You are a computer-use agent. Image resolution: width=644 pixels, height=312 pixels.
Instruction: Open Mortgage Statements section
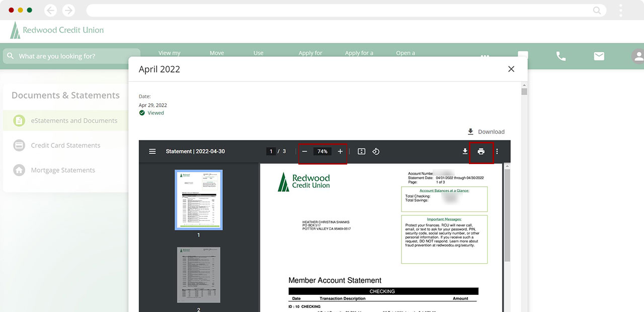tap(66, 170)
